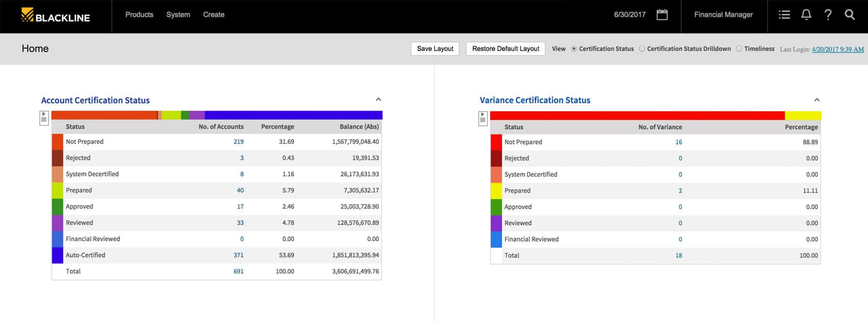This screenshot has width=868, height=322.
Task: Click the BlackLine logo
Action: (56, 15)
